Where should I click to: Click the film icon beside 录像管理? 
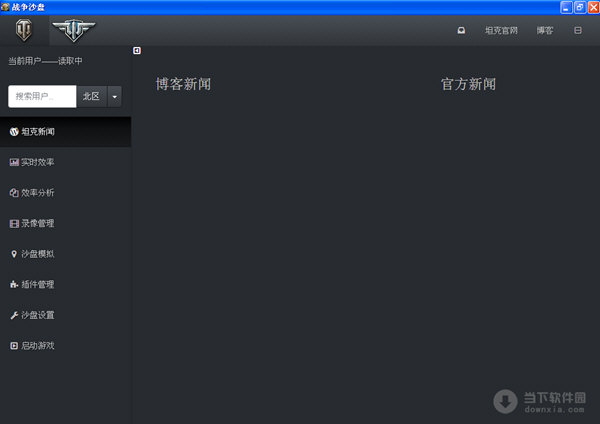[14, 224]
